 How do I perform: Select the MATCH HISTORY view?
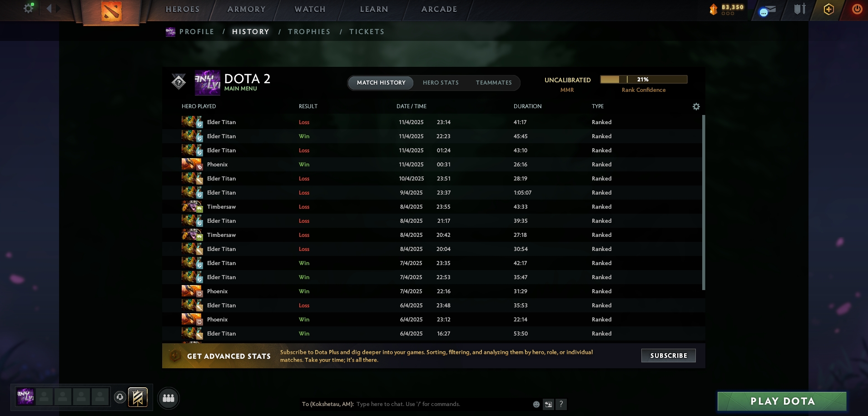tap(381, 83)
